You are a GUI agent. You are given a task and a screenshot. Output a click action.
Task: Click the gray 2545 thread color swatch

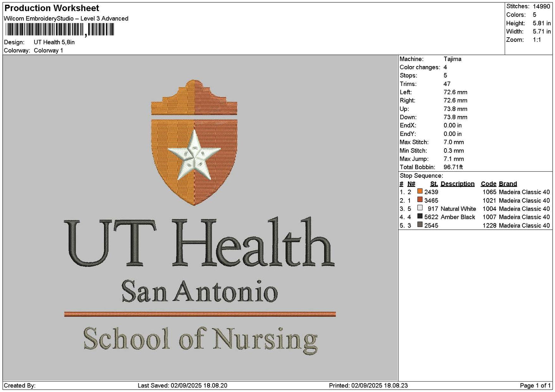[420, 225]
